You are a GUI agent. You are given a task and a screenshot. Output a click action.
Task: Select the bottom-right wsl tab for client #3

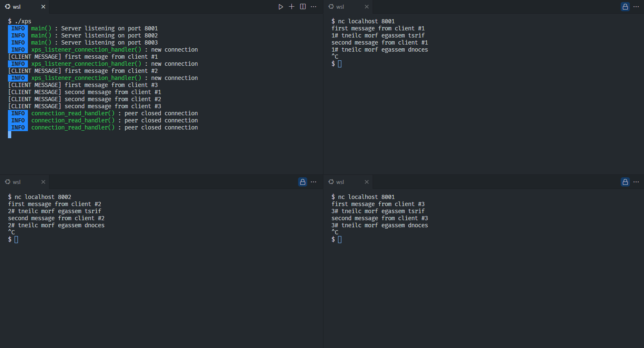[348, 182]
